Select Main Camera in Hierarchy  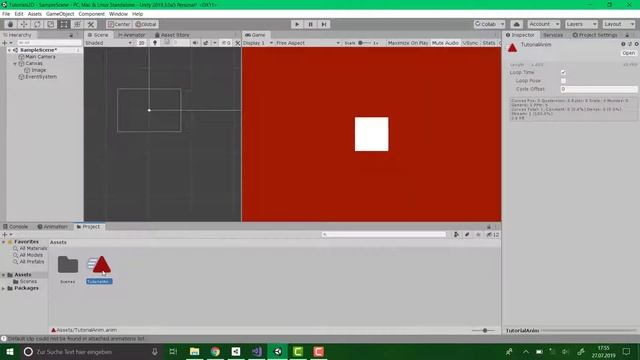coord(40,57)
